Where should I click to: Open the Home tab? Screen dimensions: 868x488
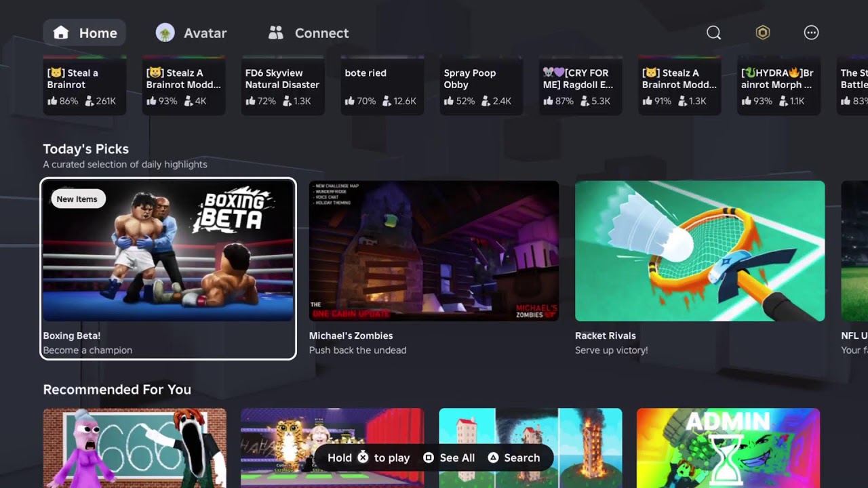(x=85, y=33)
